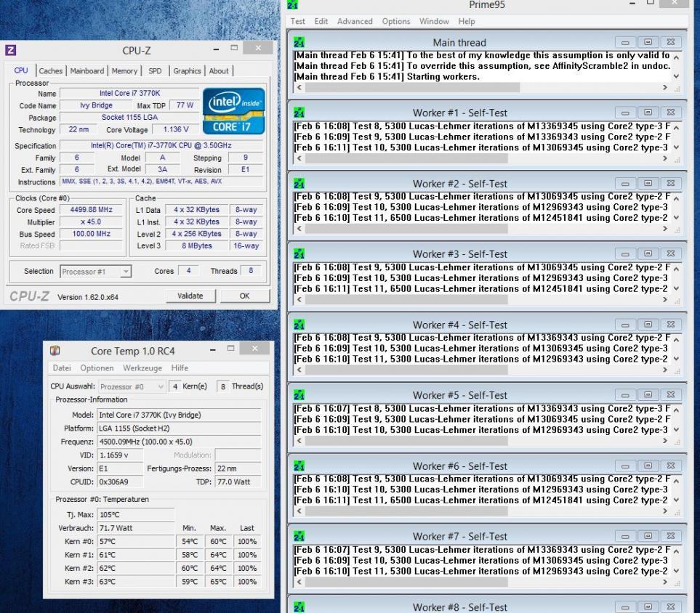Minimize the CPU-Z window
The width and height of the screenshot is (700, 613).
[x=216, y=49]
